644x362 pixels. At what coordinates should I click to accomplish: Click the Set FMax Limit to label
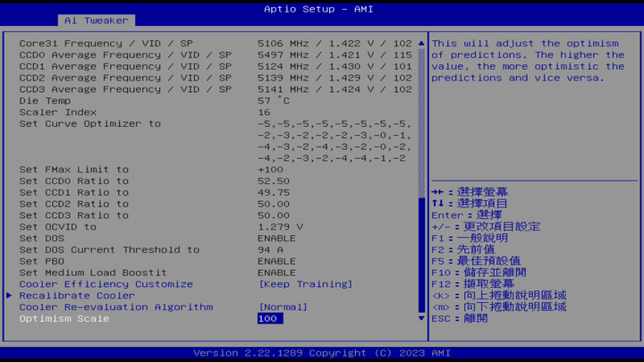coord(74,170)
